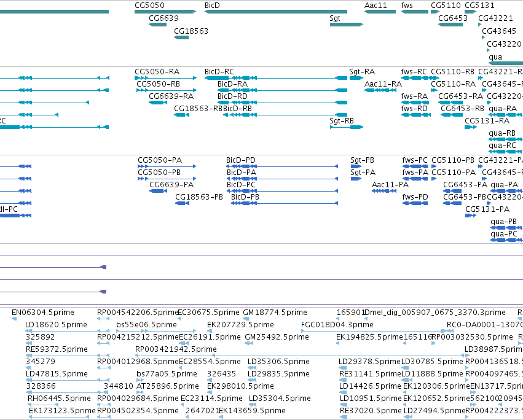Viewport: 523px width, 420px height.
Task: Select transcript BicD-RC
Action: [x=276, y=78]
